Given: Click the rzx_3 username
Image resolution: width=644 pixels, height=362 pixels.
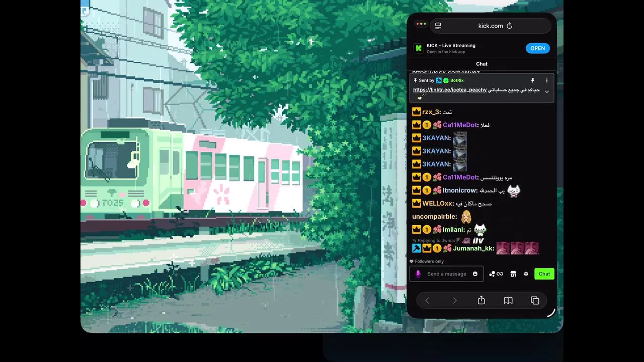Looking at the screenshot, I should point(431,112).
